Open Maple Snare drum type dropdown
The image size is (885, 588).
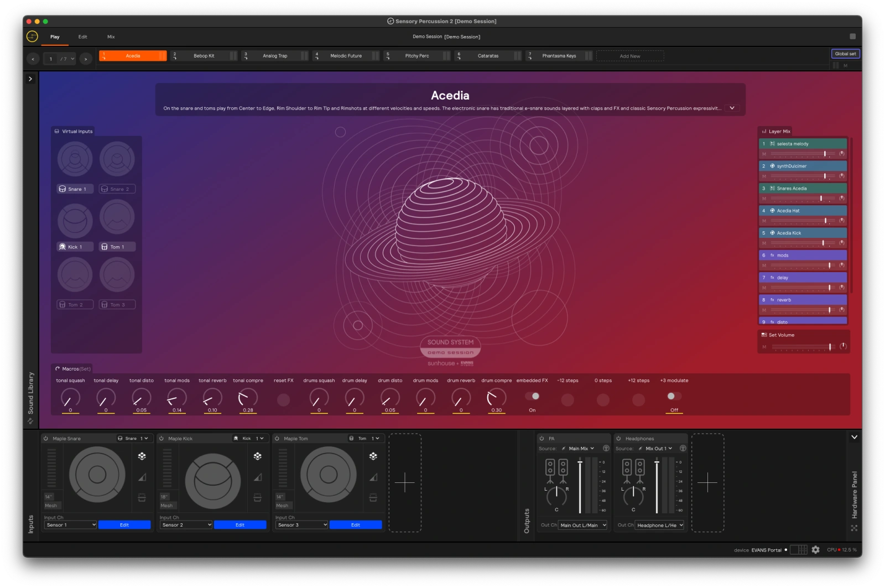(x=133, y=439)
